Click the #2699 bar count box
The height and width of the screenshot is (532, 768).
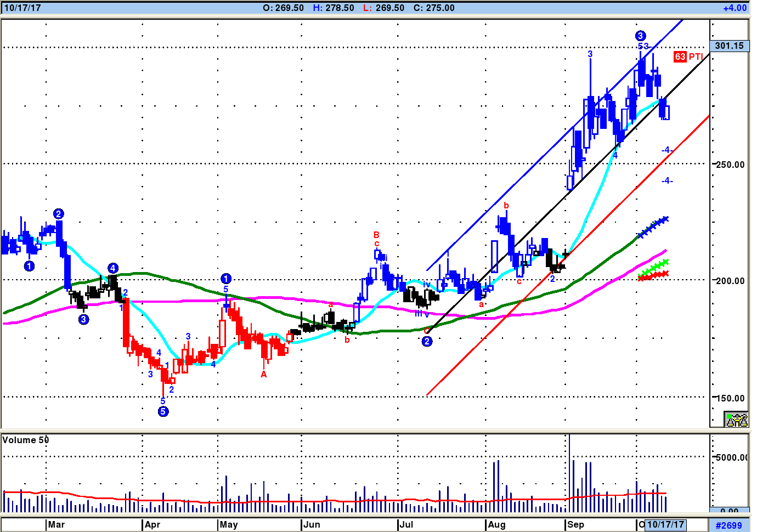coord(729,525)
